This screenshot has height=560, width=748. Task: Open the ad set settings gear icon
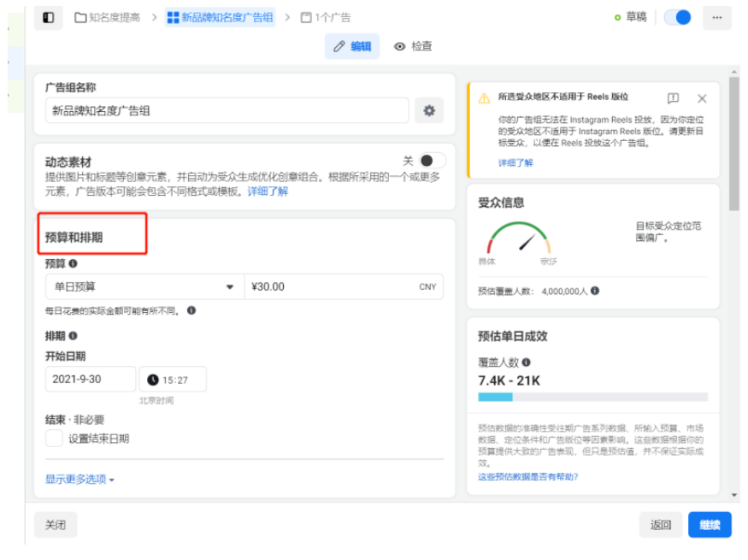coord(430,109)
